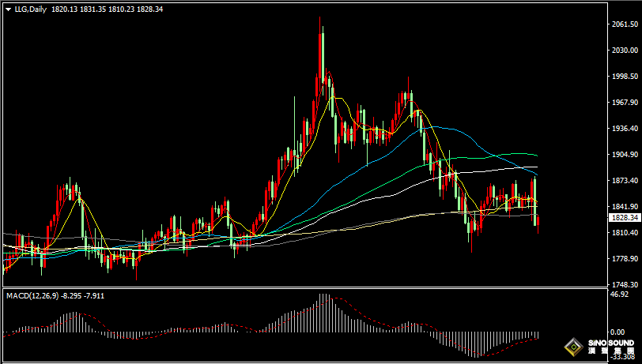Click the red dashed MACD signal line peak
Viewport: 642px width, 364px height.
tap(336, 298)
